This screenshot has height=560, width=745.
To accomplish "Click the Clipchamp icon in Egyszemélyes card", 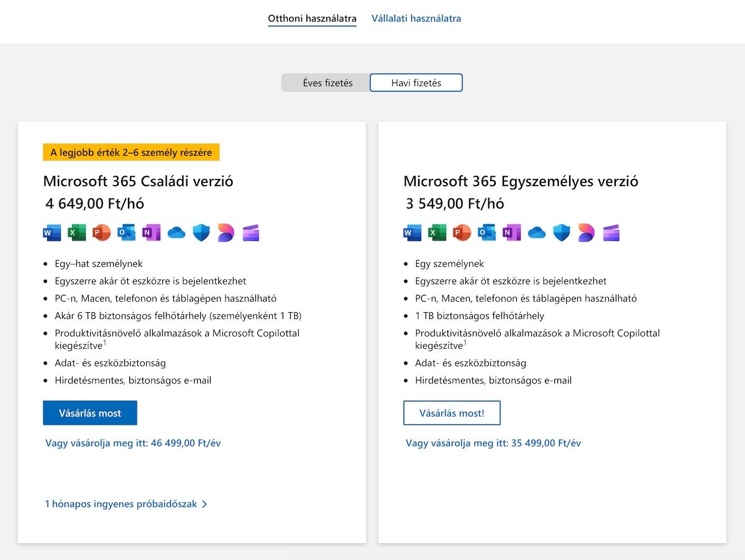I will 611,233.
